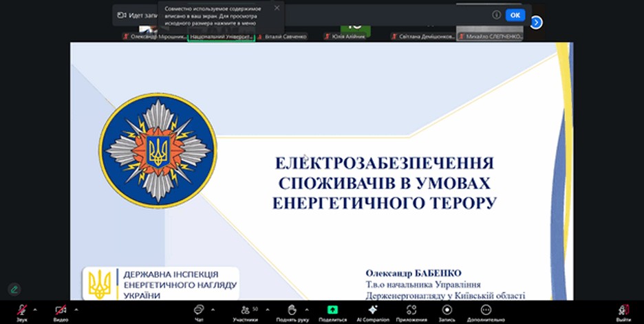
Task: Open the green pencil annotation tool
Action: pyautogui.click(x=14, y=289)
